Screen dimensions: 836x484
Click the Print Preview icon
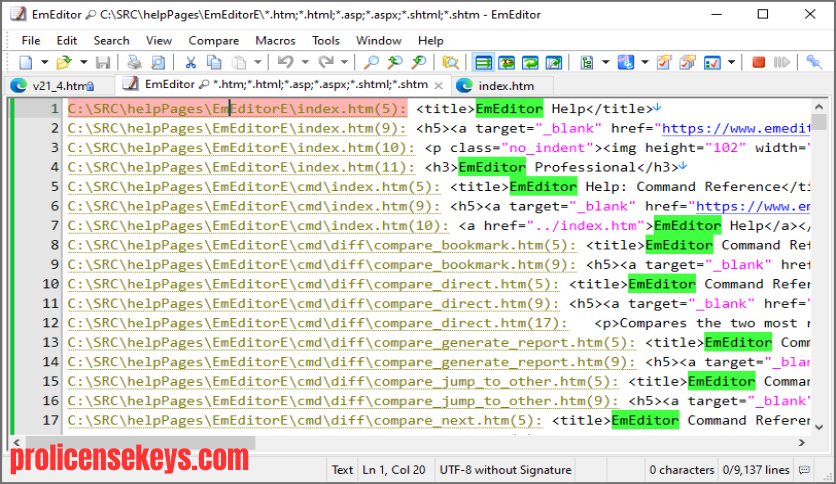click(x=158, y=62)
